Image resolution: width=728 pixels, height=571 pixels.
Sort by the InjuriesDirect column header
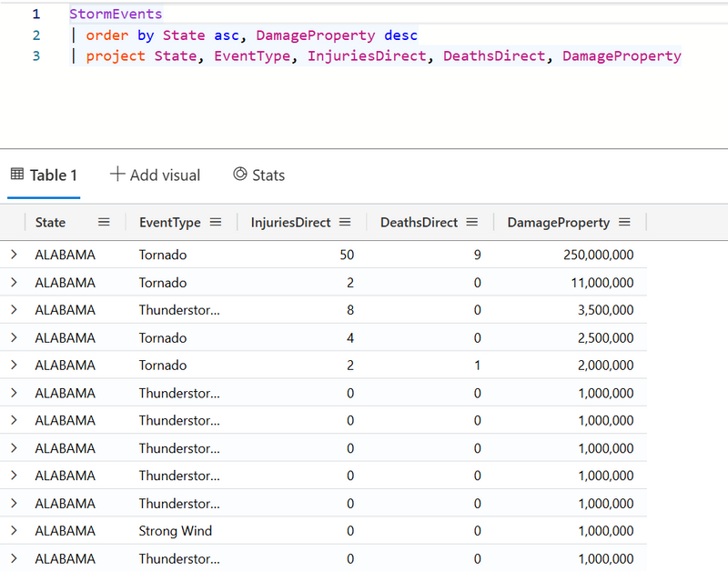point(290,223)
